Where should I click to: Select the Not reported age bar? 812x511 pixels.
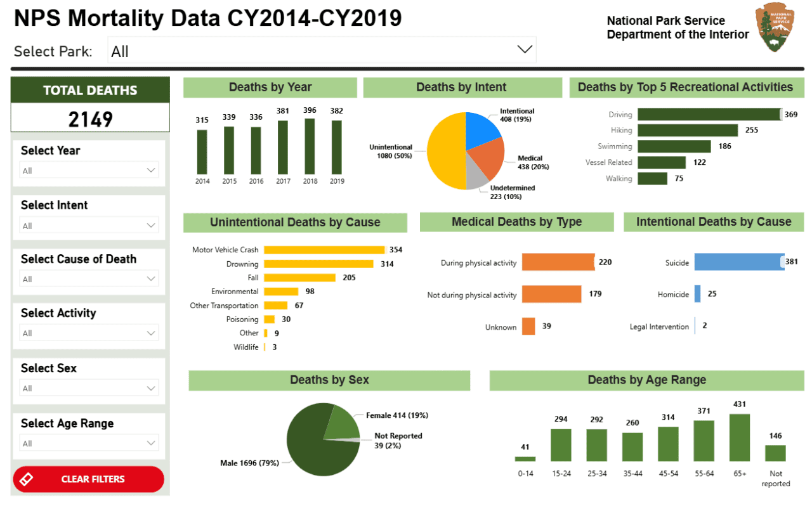pos(775,453)
